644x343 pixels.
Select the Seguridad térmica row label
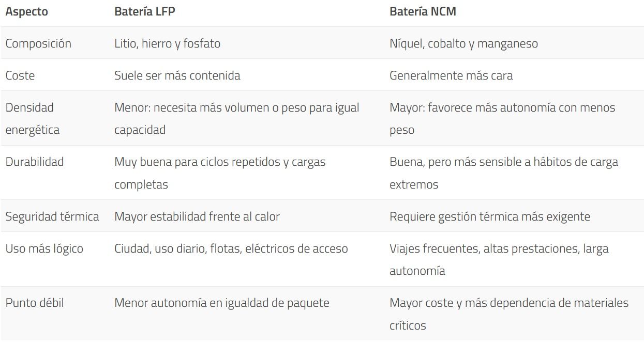tap(52, 216)
